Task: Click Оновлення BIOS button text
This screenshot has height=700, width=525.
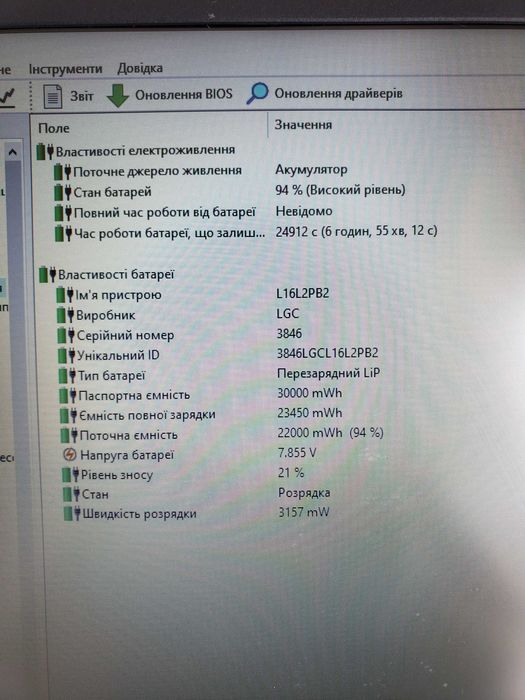Action: [184, 94]
